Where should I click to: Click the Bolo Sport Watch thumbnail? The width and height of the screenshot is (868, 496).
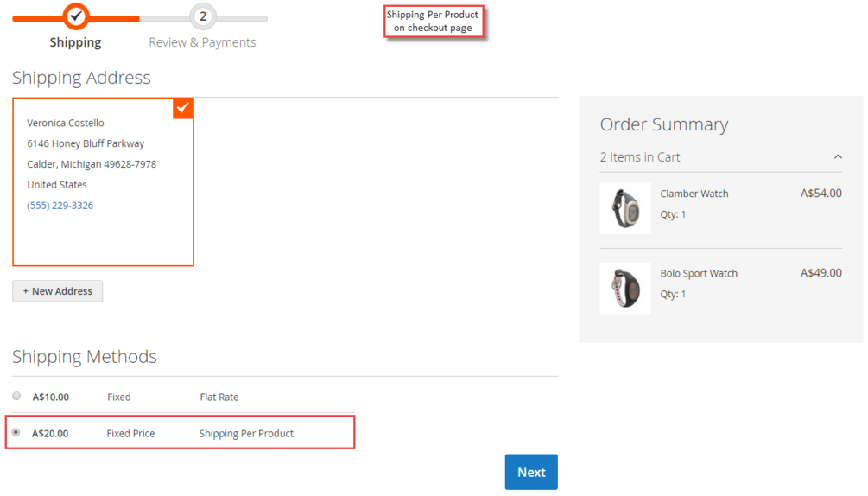click(625, 288)
